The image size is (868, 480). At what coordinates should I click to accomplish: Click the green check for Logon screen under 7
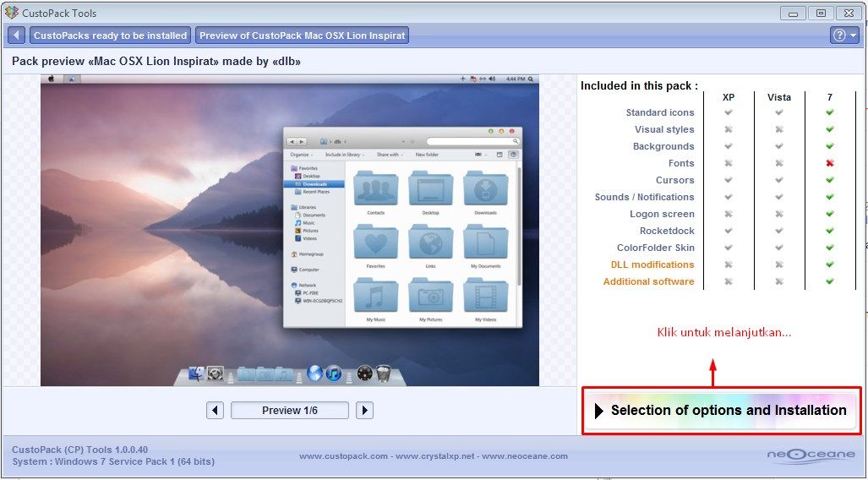830,214
